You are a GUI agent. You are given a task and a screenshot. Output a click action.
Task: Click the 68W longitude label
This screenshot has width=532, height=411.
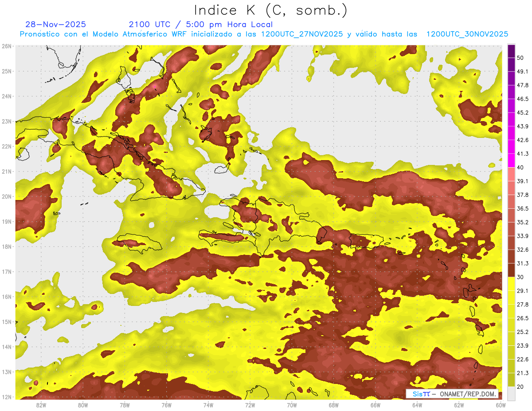pos(334,405)
